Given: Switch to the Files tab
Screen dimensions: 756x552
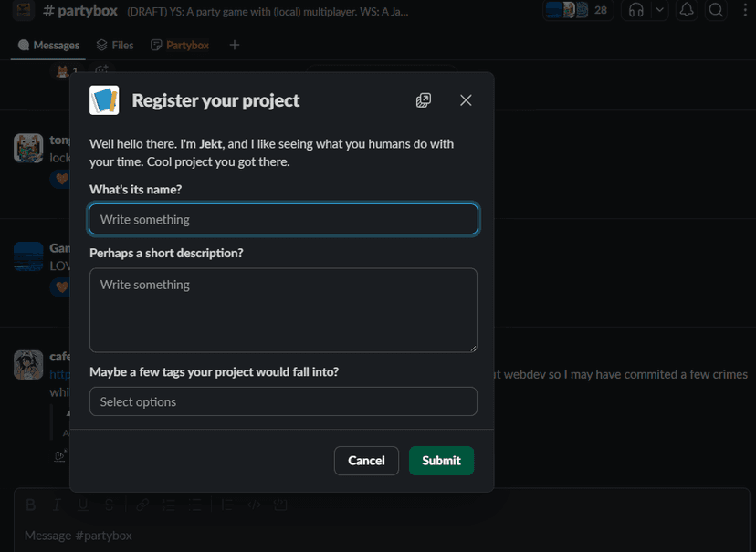Looking at the screenshot, I should coord(115,45).
